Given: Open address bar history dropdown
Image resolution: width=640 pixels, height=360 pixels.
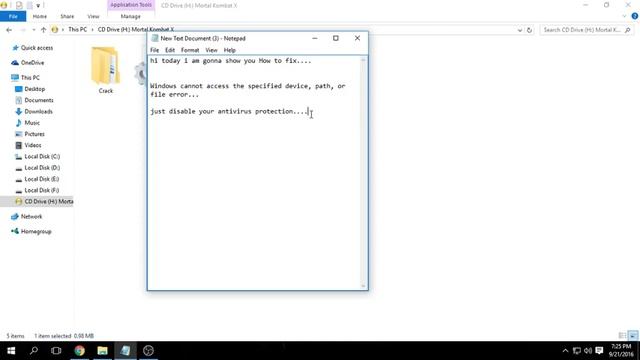Looking at the screenshot, I should 520,30.
